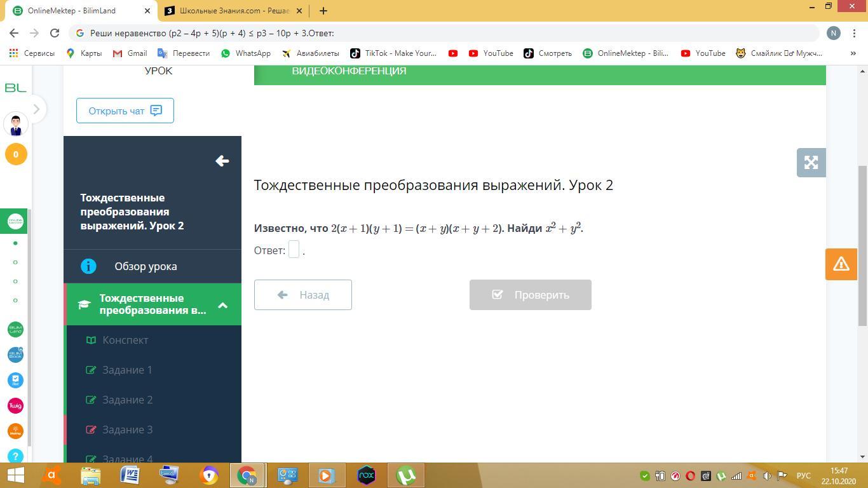Screen dimensions: 868x488
Task: Open Avast orange icon in taskbar
Action: [x=51, y=475]
